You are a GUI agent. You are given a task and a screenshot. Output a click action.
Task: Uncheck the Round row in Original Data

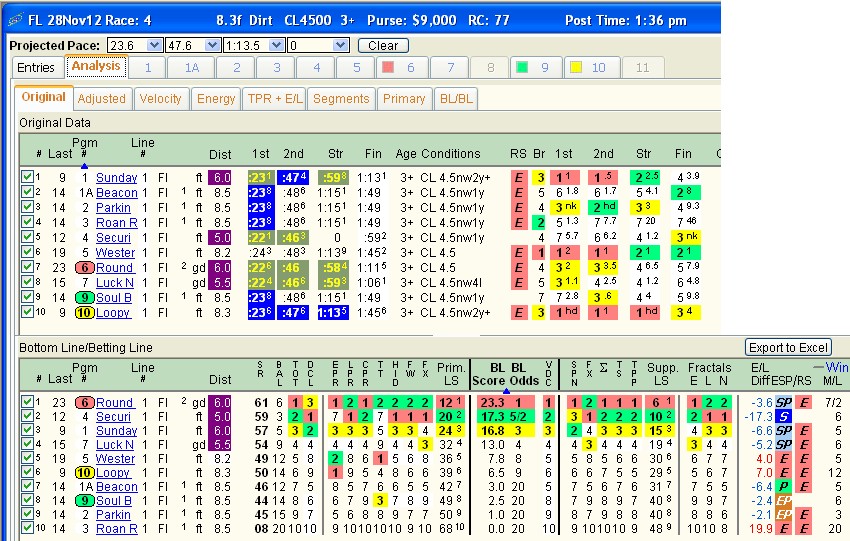[27, 267]
